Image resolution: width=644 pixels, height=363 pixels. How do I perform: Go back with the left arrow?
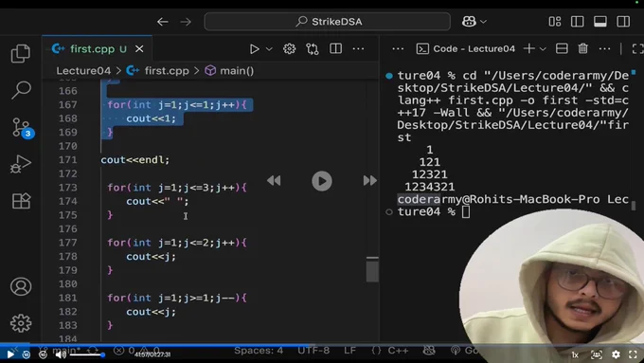click(163, 22)
